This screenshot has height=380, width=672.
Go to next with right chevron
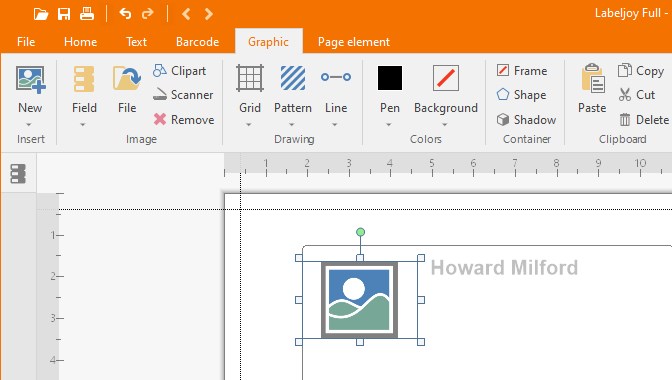point(209,14)
